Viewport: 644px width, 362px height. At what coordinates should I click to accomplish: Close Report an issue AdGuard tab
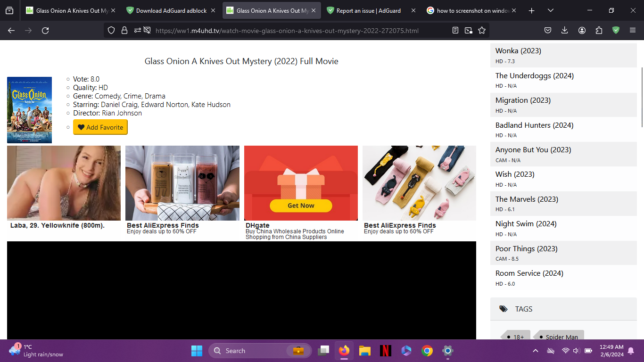pos(413,10)
